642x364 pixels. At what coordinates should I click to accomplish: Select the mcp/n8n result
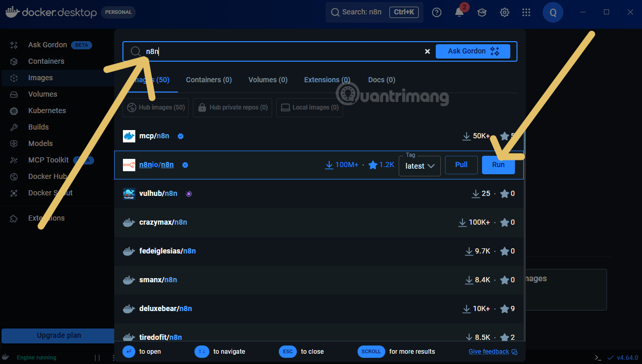[319, 136]
